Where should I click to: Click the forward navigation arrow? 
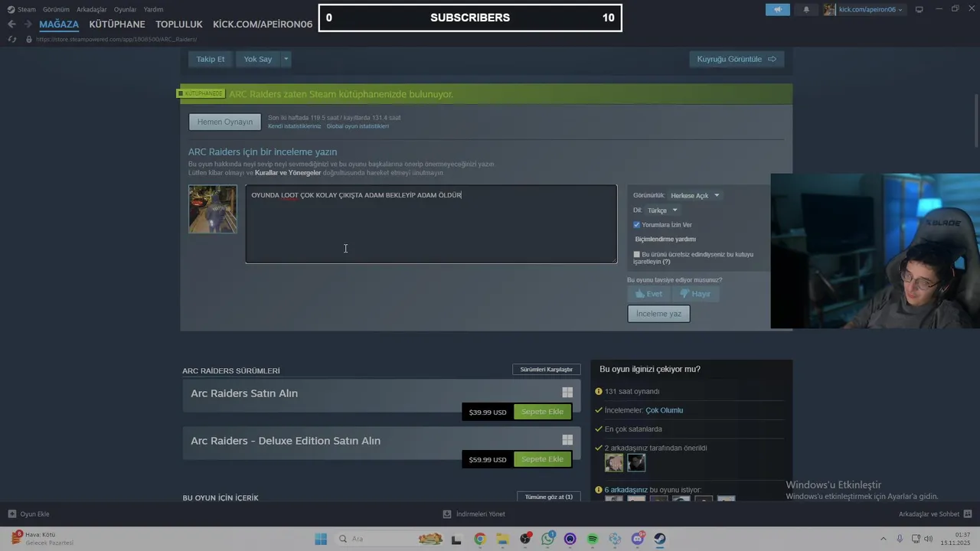28,24
